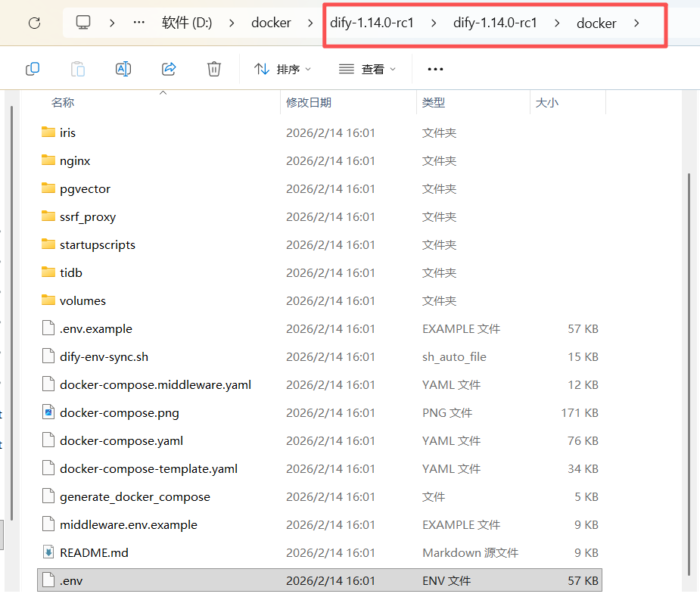Click the 171 KB size value
This screenshot has height=597, width=700.
click(580, 412)
